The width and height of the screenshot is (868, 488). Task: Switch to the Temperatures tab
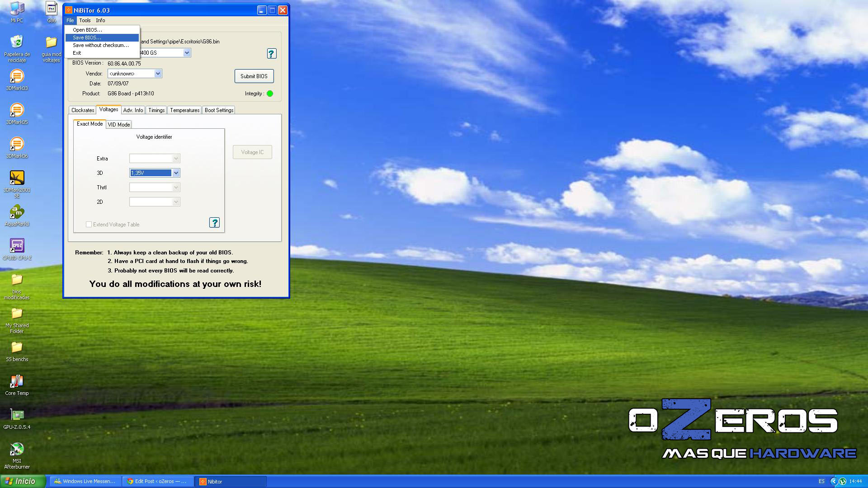(x=184, y=110)
